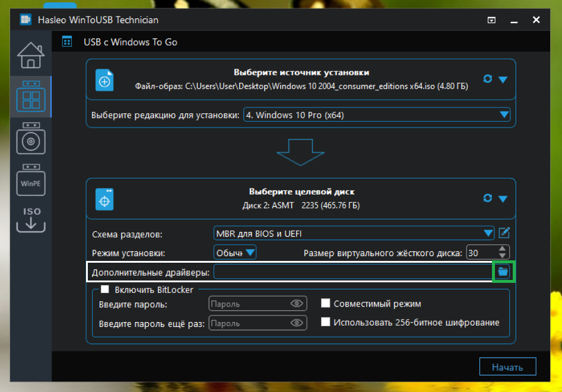Click the virtual disk size stepper
Screen dimensions: 562x392
[x=502, y=251]
